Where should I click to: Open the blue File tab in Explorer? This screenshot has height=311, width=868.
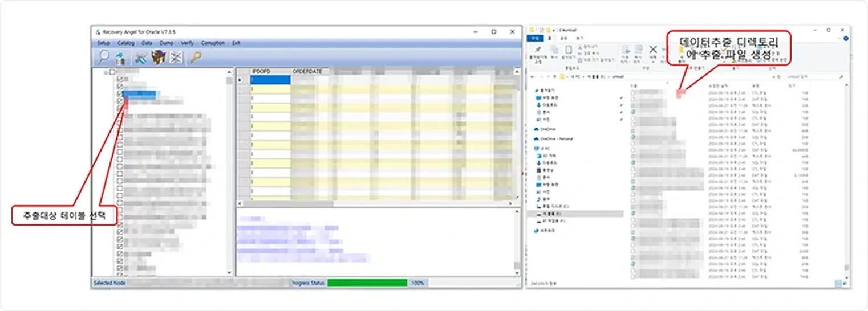tap(534, 38)
